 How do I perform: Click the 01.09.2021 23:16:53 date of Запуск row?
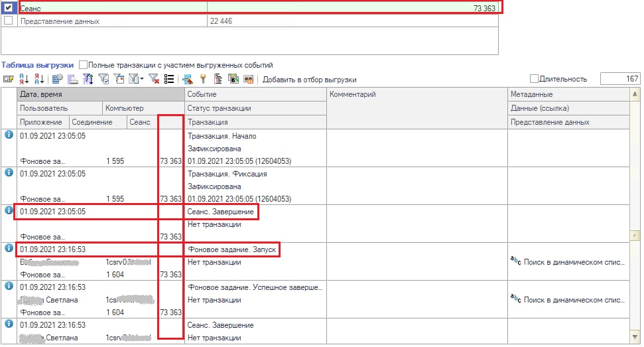pyautogui.click(x=52, y=249)
